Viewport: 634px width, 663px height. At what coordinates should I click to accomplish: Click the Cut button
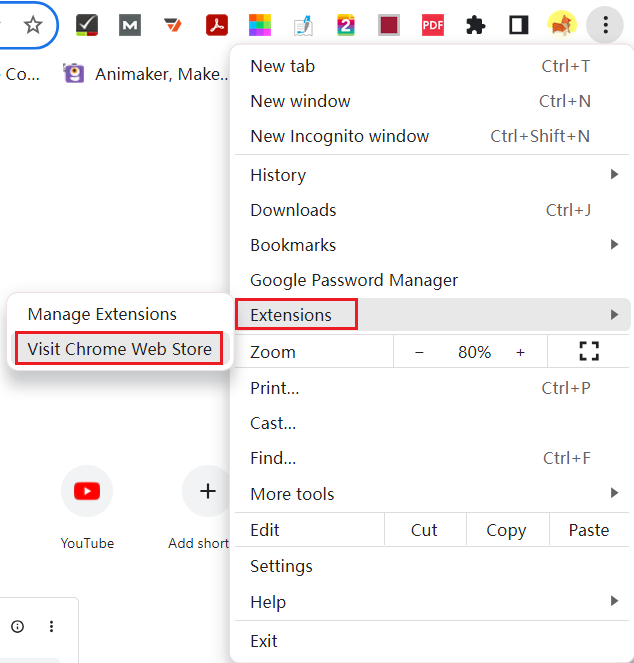(425, 530)
